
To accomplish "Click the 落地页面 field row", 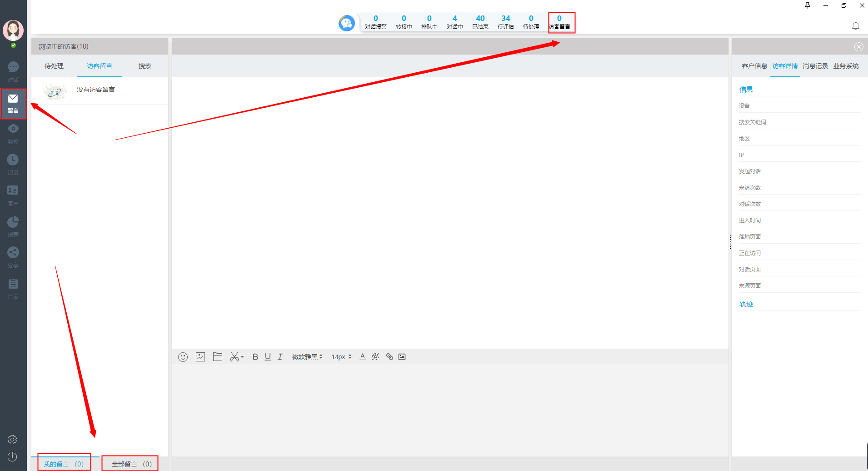I will point(800,236).
